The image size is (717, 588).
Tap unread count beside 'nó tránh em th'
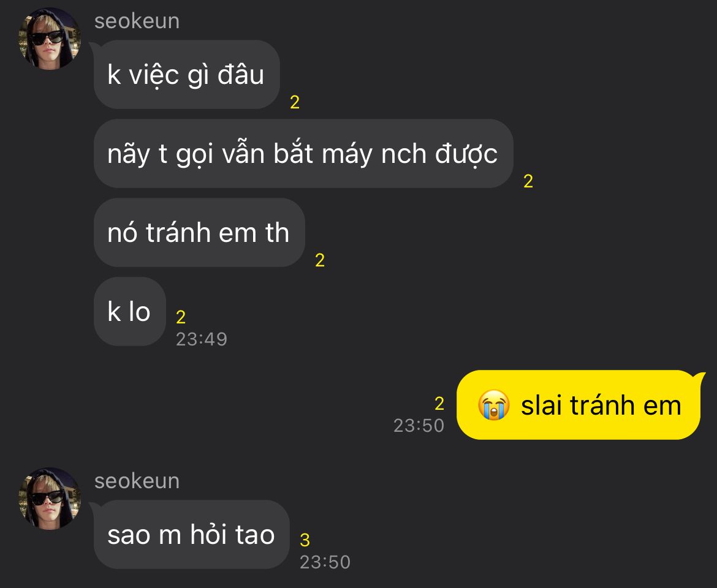pyautogui.click(x=320, y=260)
